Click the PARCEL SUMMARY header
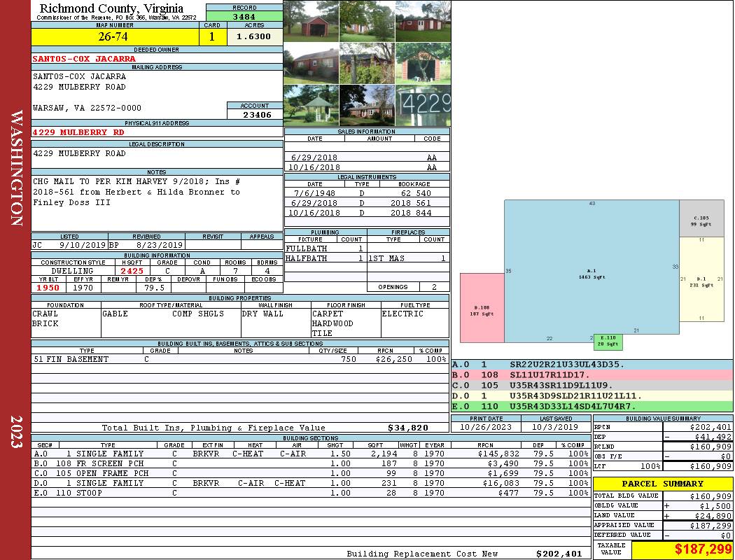Viewport: 735px width, 560px height. pos(663,484)
